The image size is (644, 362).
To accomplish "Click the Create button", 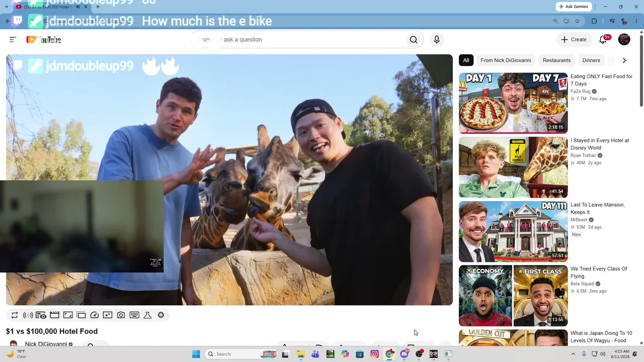I will tap(574, 40).
